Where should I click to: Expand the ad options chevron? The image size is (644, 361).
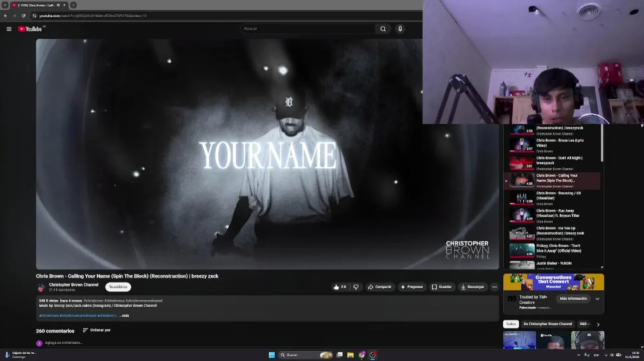tap(597, 298)
